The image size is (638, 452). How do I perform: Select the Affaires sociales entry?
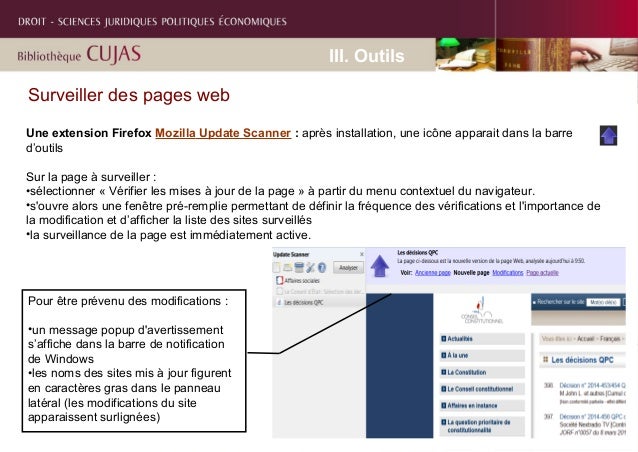click(x=302, y=280)
